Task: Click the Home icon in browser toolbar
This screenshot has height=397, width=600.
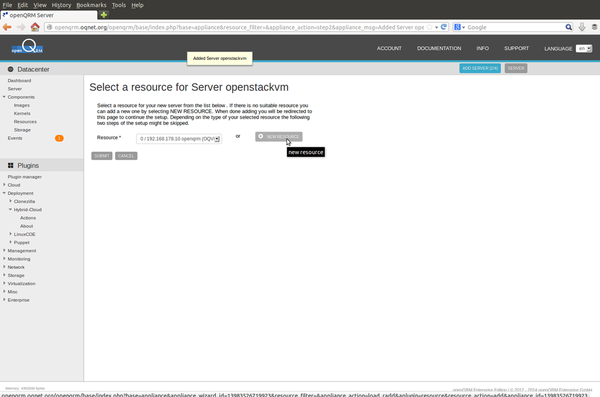Action: (x=35, y=27)
